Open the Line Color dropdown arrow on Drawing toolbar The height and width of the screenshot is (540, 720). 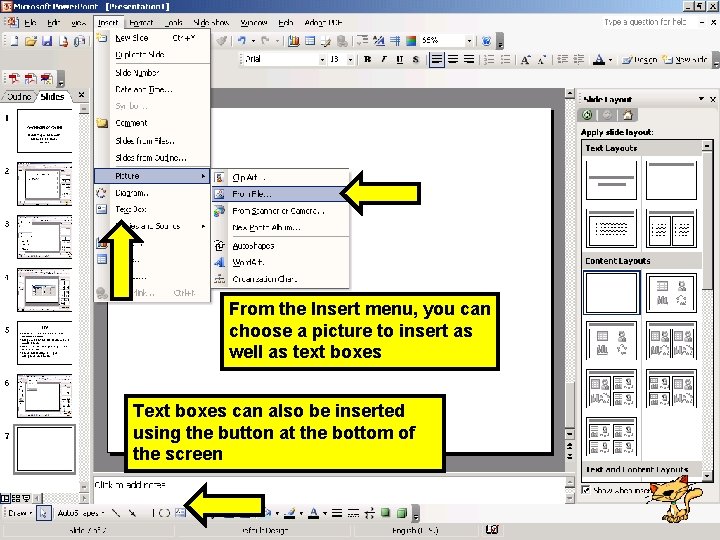click(x=301, y=513)
